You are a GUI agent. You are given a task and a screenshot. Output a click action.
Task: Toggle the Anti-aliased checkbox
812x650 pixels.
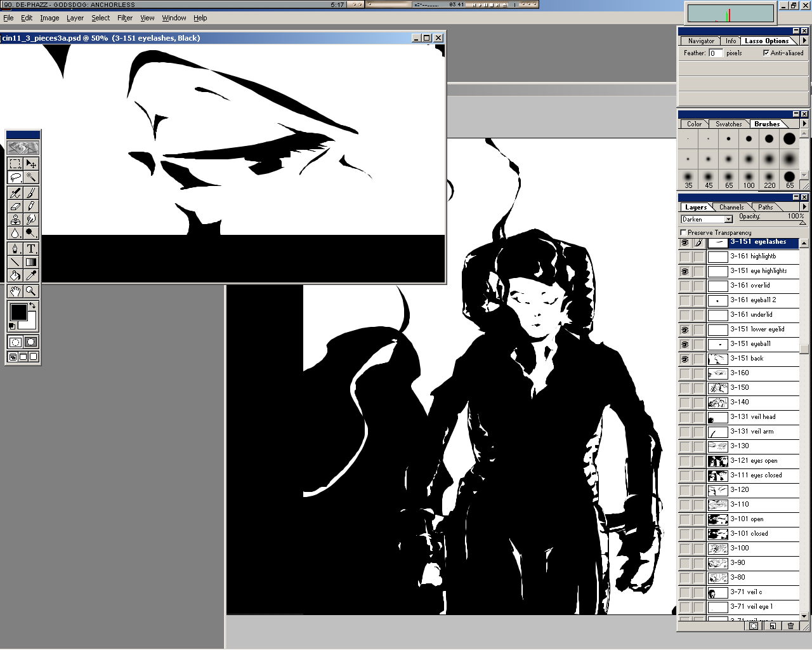tap(766, 53)
